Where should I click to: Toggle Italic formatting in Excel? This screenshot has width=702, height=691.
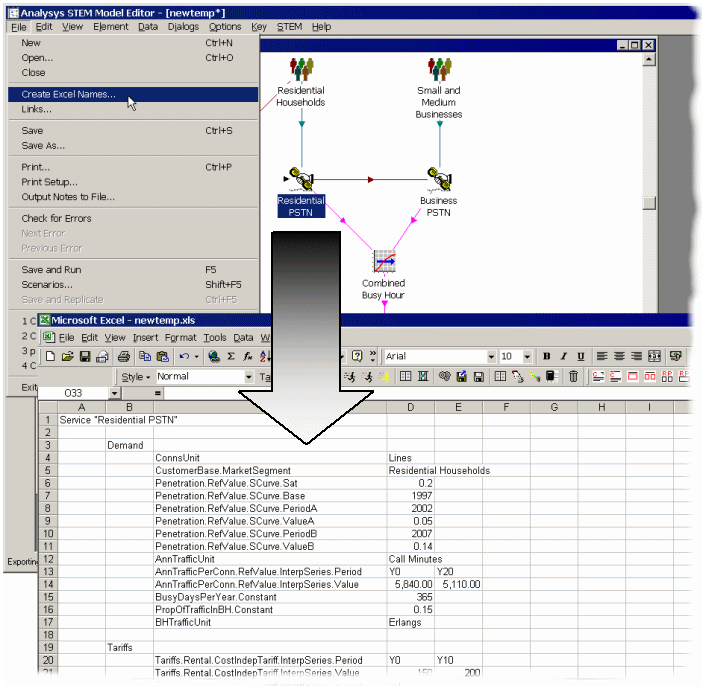click(x=564, y=356)
